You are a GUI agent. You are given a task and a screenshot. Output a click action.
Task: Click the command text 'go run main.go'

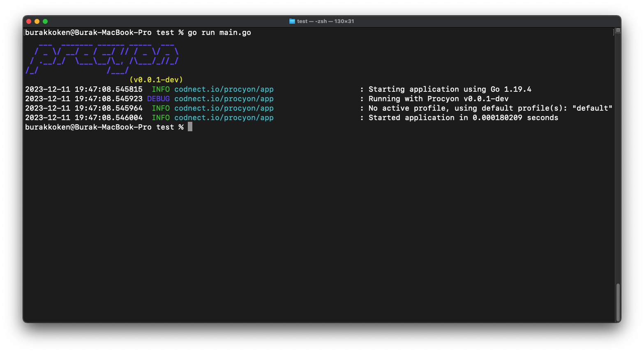coord(219,33)
